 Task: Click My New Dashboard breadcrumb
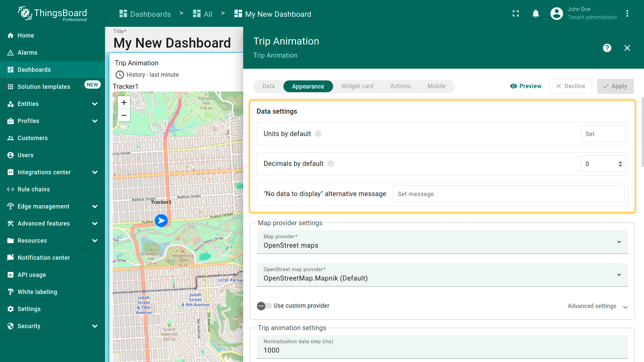click(x=273, y=14)
